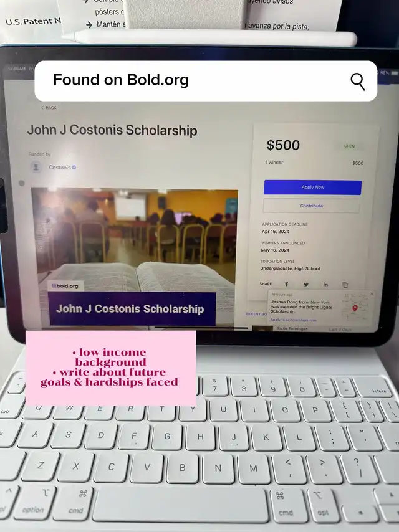Viewport: 399px width, 532px height.
Task: Open the 'Apply to scholarships now' link
Action: pyautogui.click(x=293, y=320)
